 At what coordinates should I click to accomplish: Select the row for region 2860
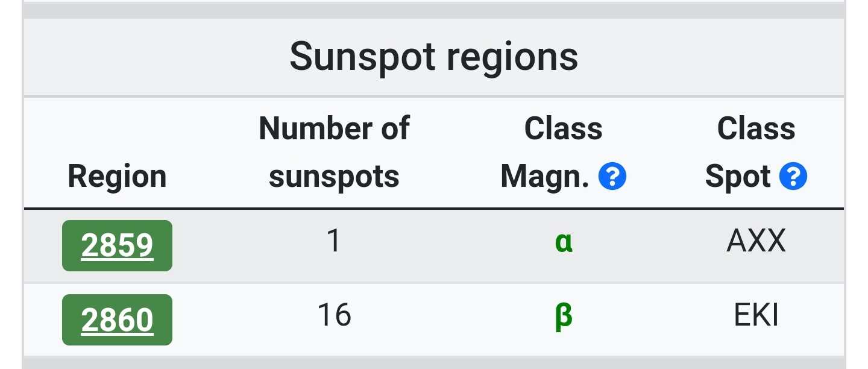click(x=434, y=320)
